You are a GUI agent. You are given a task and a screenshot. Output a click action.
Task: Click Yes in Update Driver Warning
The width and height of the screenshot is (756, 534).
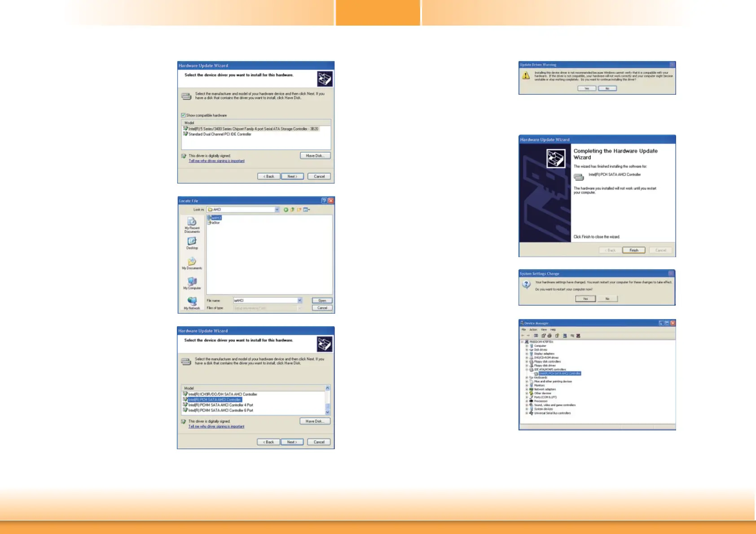point(587,88)
